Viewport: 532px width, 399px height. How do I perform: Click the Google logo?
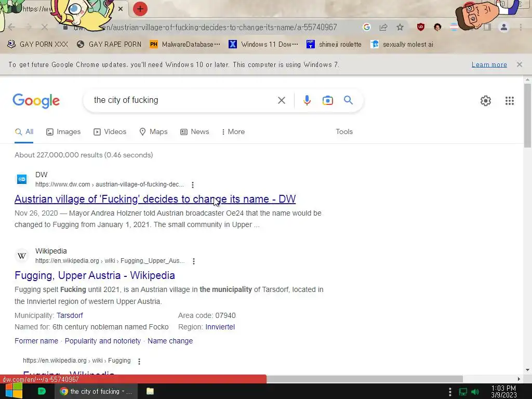tap(36, 101)
